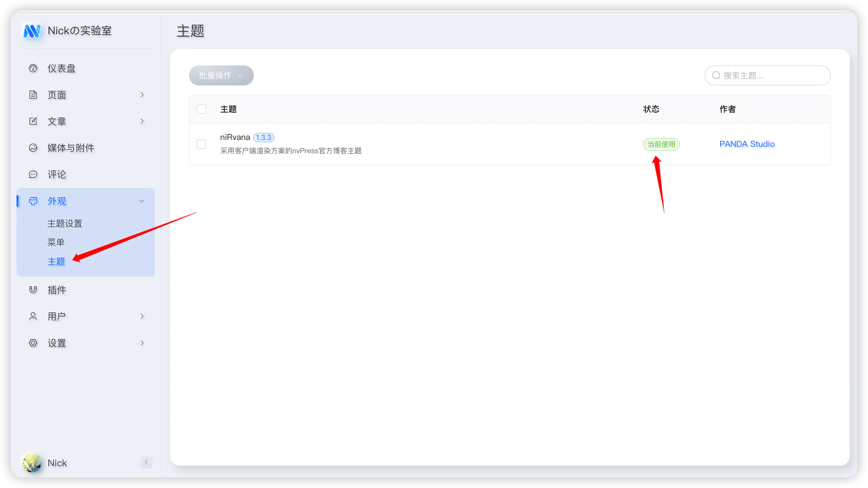This screenshot has width=868, height=488.
Task: Click the Nick username at bottom
Action: point(57,463)
